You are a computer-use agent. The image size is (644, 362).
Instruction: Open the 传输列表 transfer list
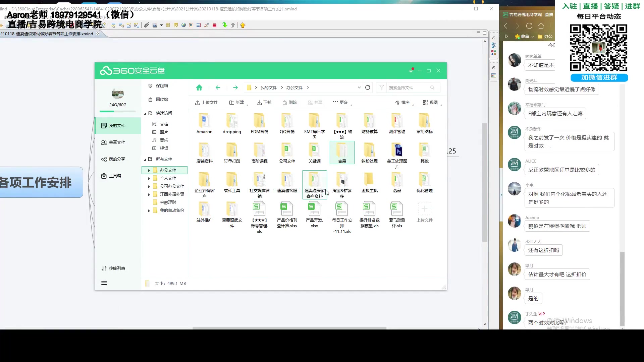coord(113,268)
